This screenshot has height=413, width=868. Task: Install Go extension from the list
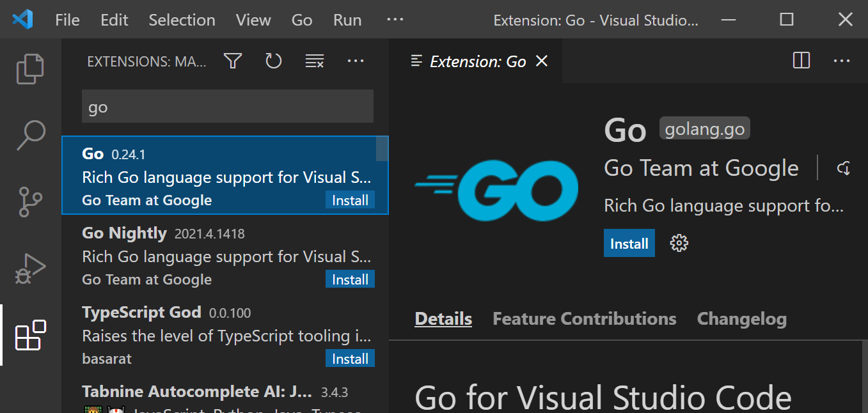[350, 200]
